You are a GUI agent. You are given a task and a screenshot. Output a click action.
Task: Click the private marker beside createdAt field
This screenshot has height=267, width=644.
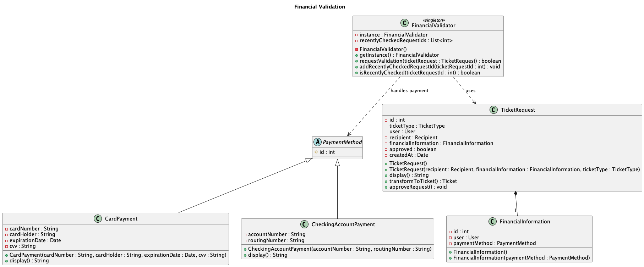[386, 155]
